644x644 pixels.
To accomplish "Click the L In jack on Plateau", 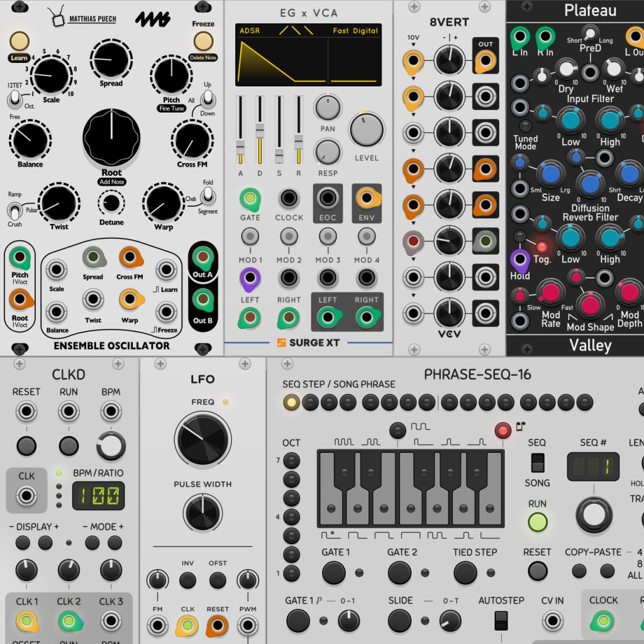I will point(519,37).
